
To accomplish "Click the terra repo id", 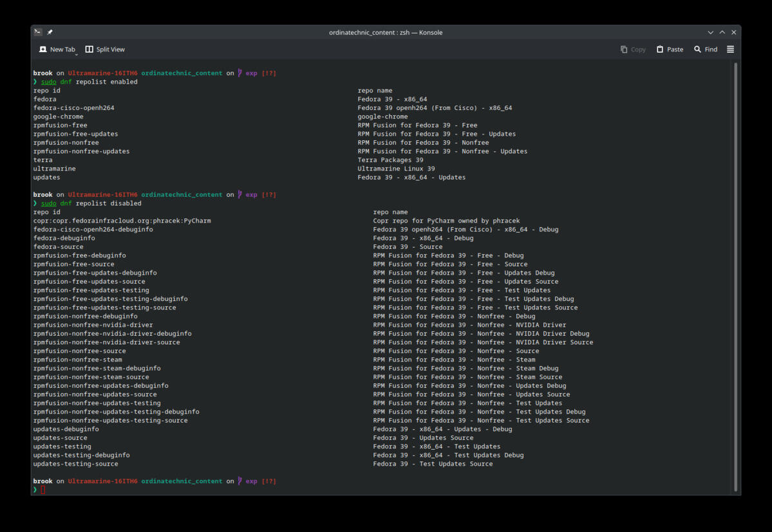I will pos(43,160).
